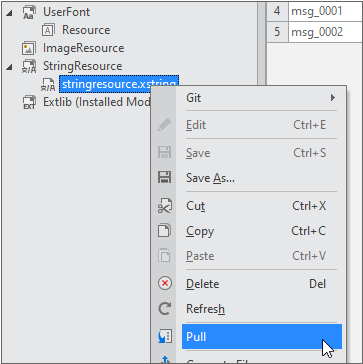Click the ImageResource picture icon
This screenshot has width=363, height=364.
tap(29, 48)
